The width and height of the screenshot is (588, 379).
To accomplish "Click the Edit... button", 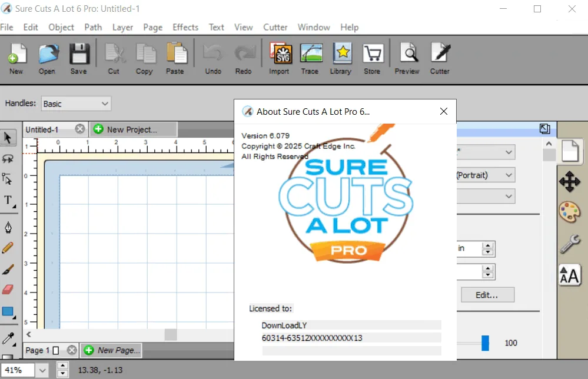I will coord(487,295).
